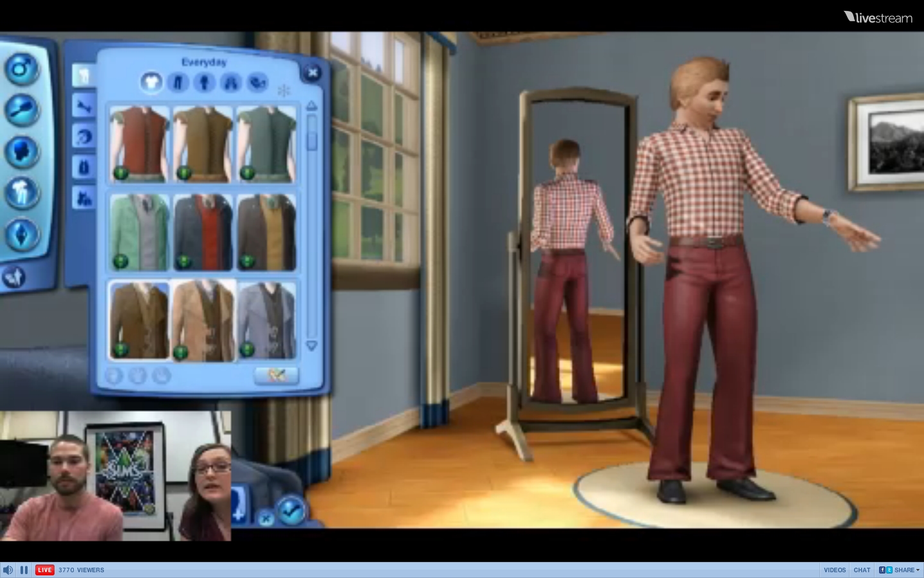Viewport: 924px width, 578px height.
Task: Select the fifth outfit side tab
Action: 83,198
